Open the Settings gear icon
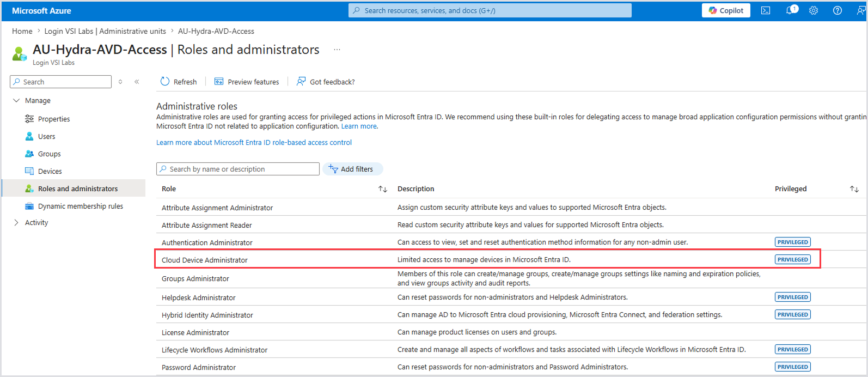 814,10
